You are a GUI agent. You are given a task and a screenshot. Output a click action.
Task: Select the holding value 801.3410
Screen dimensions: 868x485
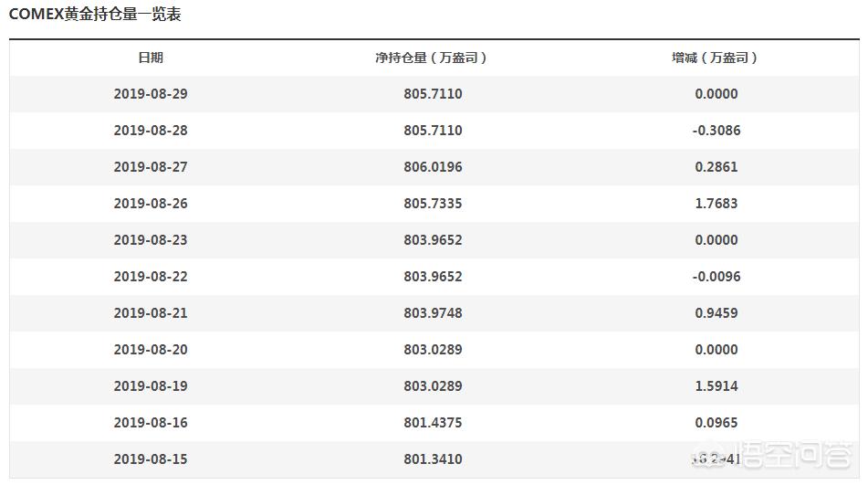coord(433,459)
